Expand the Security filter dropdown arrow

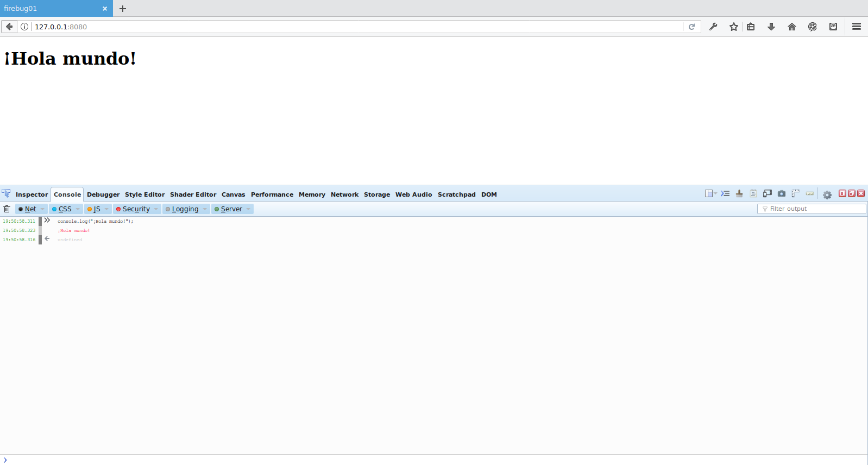click(156, 209)
